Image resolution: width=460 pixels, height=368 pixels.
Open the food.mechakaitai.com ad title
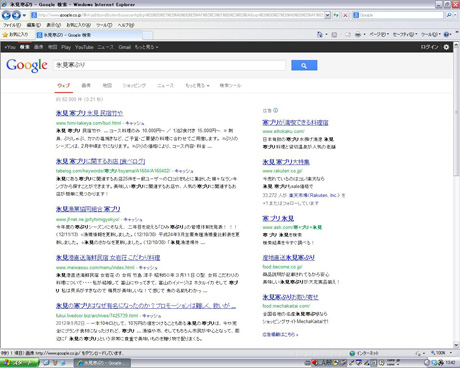(290, 297)
